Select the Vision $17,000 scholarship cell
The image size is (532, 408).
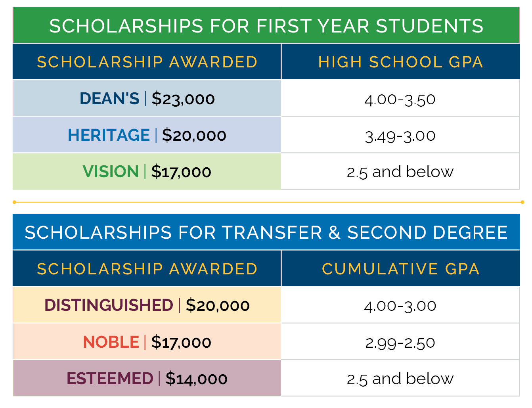(x=147, y=172)
